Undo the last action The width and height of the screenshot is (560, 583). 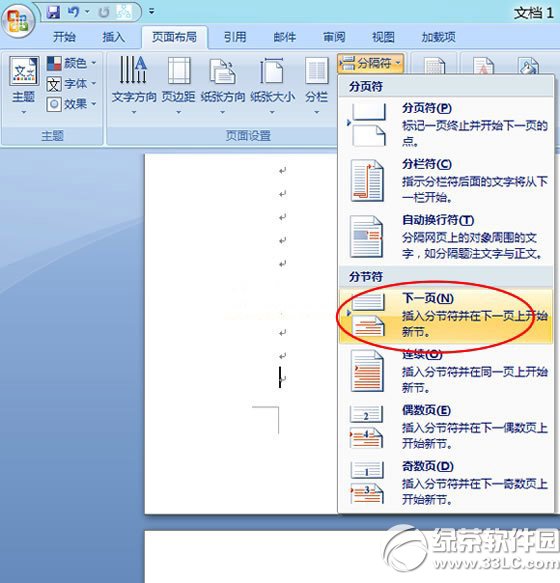pos(74,12)
